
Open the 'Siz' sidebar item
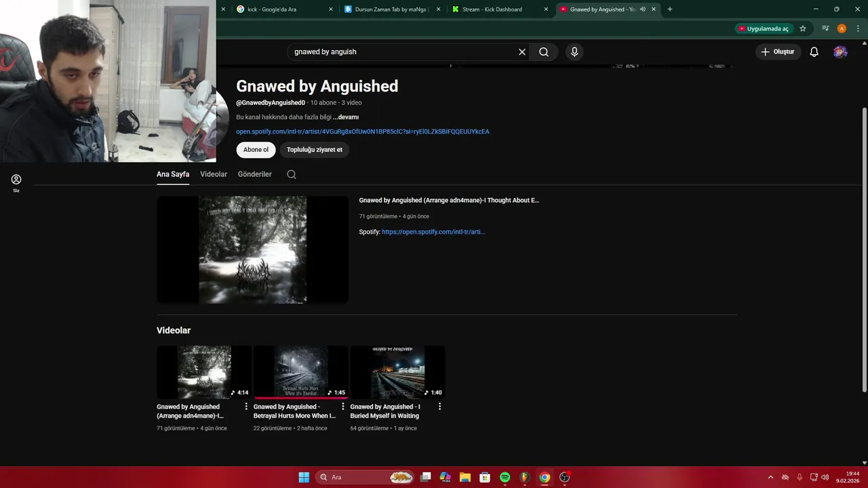16,183
